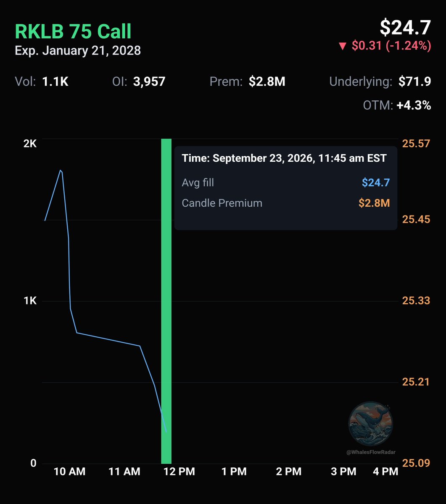Click the OTM +4.3% indicator
This screenshot has height=504, width=446.
pos(397,106)
